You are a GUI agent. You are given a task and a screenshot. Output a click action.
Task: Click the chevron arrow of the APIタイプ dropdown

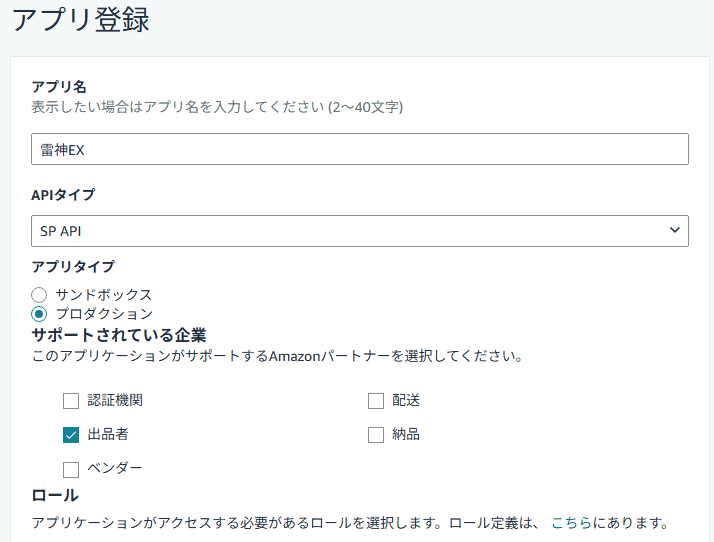(674, 230)
